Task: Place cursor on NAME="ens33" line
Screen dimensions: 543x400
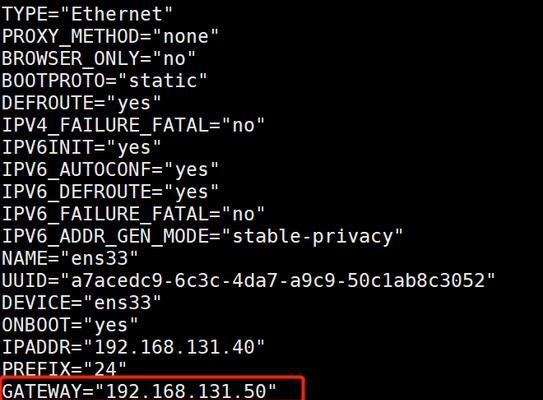Action: 70,259
